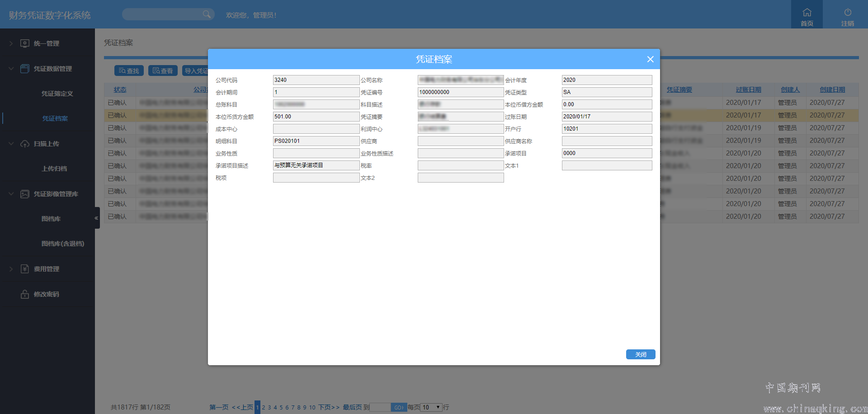Click the 查找 toolbar button
868x414 pixels.
point(129,71)
